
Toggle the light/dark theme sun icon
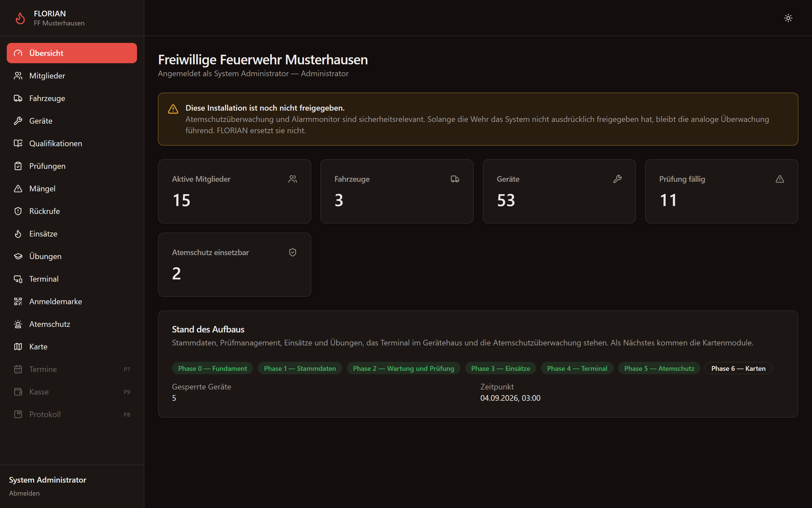point(788,18)
